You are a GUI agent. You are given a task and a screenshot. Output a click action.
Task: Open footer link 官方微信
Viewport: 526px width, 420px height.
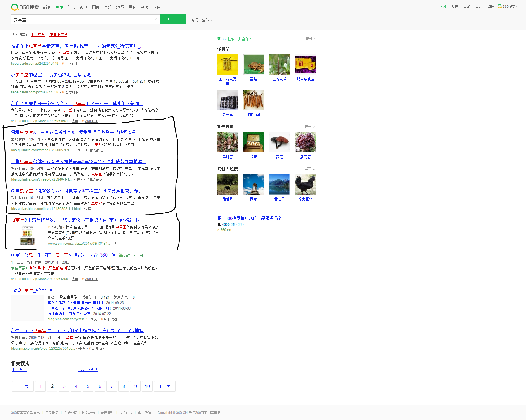click(x=144, y=413)
